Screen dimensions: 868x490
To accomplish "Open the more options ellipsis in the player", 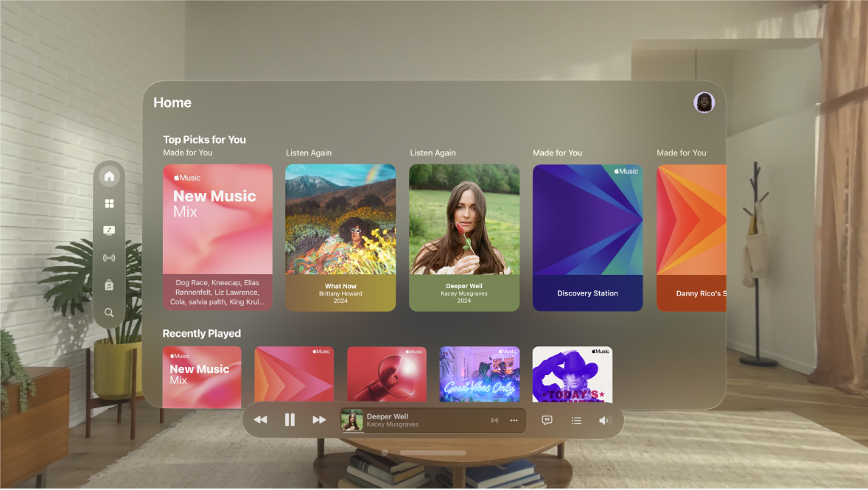I will 514,421.
